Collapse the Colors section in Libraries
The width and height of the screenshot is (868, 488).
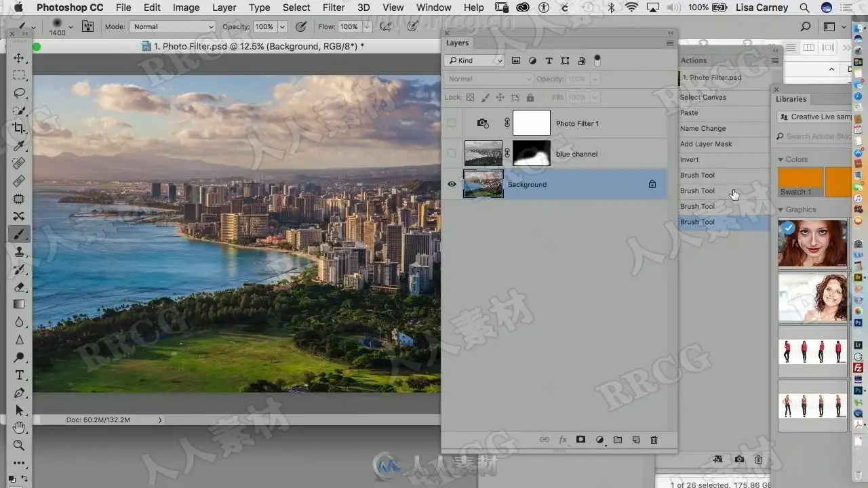click(781, 160)
